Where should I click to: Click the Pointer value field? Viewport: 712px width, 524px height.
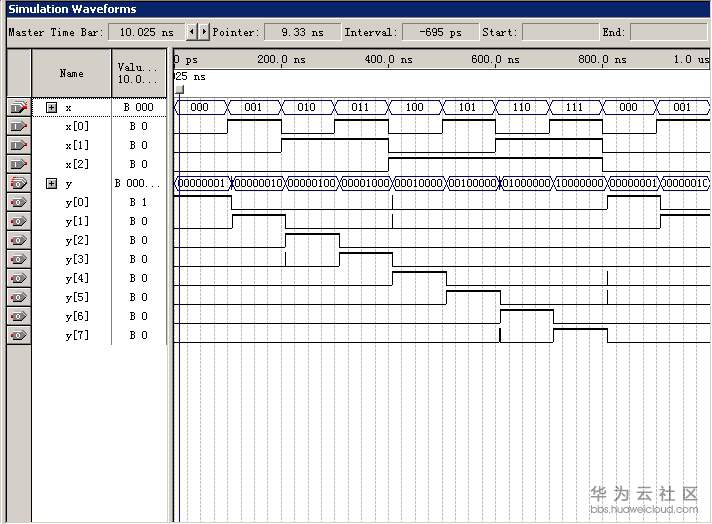tap(302, 32)
